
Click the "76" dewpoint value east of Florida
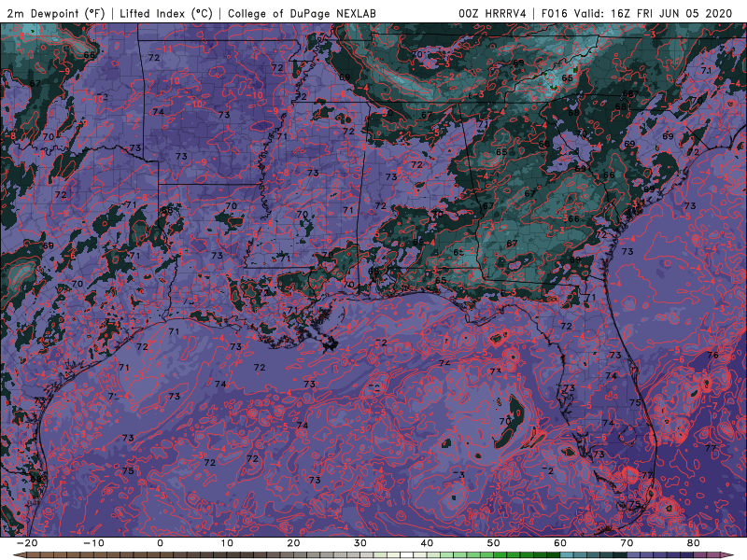point(712,356)
